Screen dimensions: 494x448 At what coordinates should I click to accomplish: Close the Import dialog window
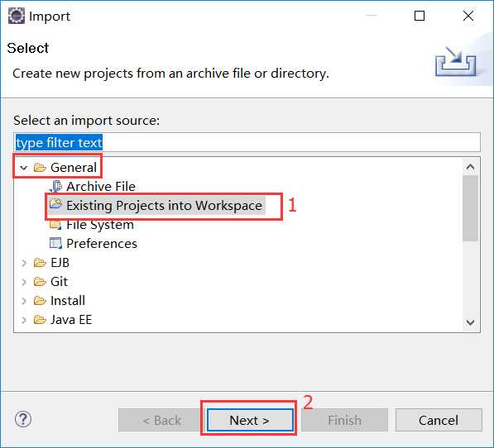468,16
